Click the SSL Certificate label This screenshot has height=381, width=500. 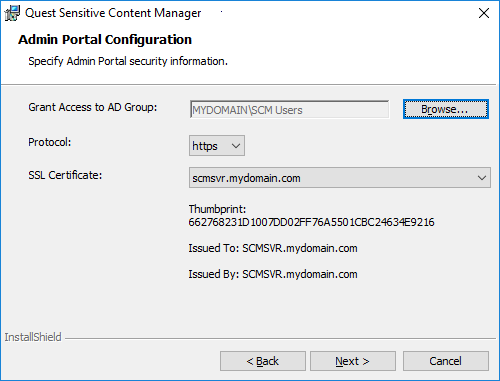(65, 175)
